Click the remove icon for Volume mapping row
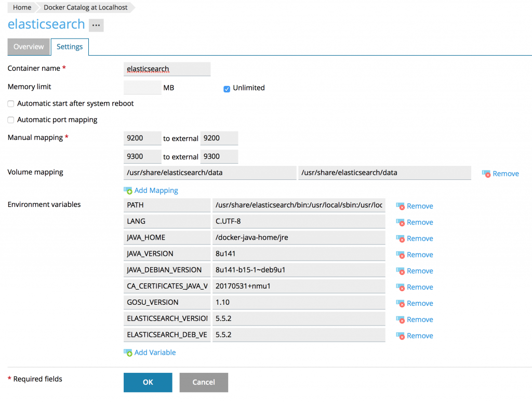This screenshot has height=402, width=532. (486, 174)
